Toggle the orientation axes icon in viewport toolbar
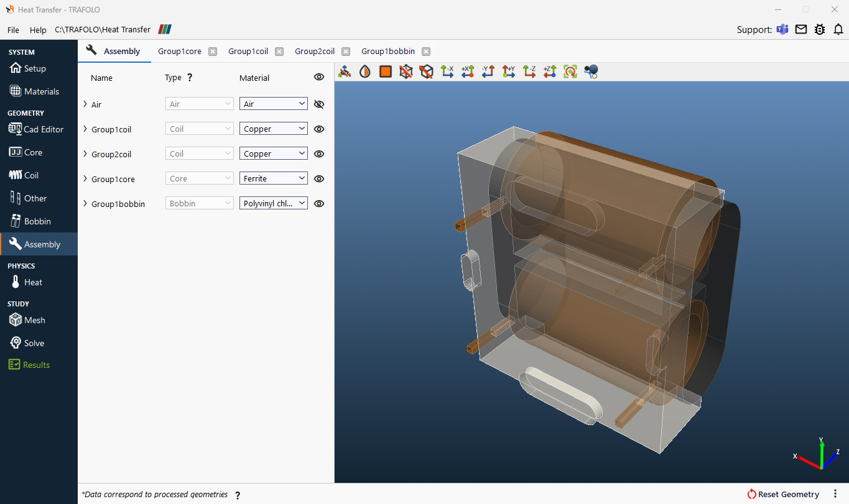This screenshot has width=849, height=504. (x=345, y=71)
